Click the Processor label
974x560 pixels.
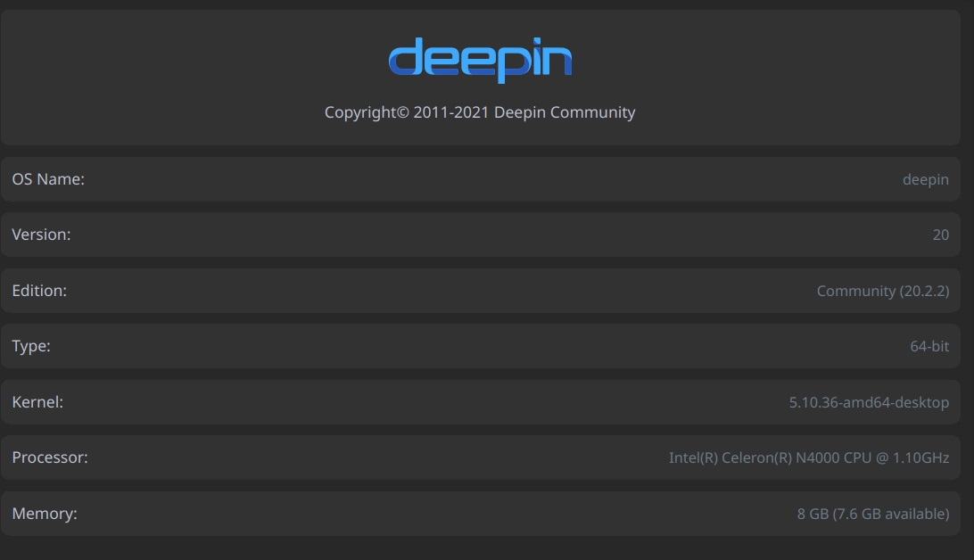[50, 457]
